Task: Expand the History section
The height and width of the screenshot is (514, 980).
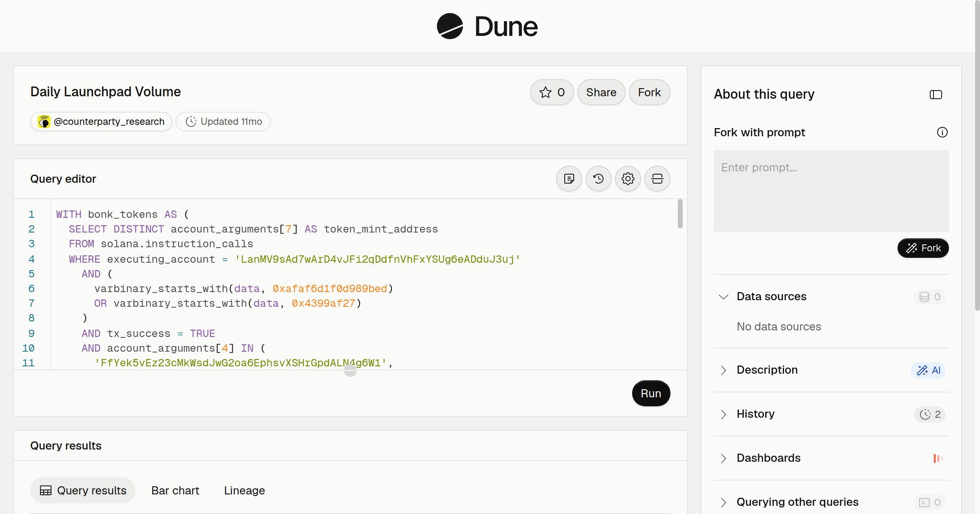Action: pyautogui.click(x=723, y=414)
